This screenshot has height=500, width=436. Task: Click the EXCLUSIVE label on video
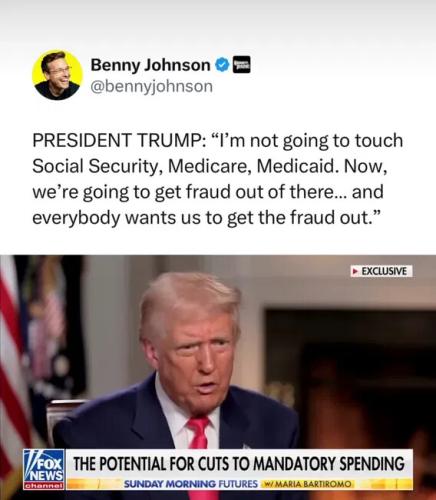pos(382,271)
